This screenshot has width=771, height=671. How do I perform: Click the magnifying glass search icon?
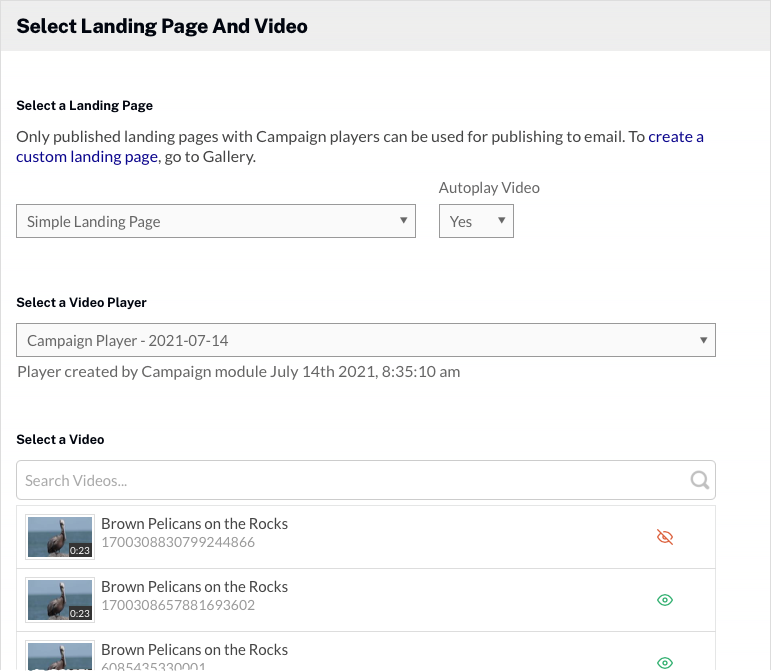coord(700,480)
